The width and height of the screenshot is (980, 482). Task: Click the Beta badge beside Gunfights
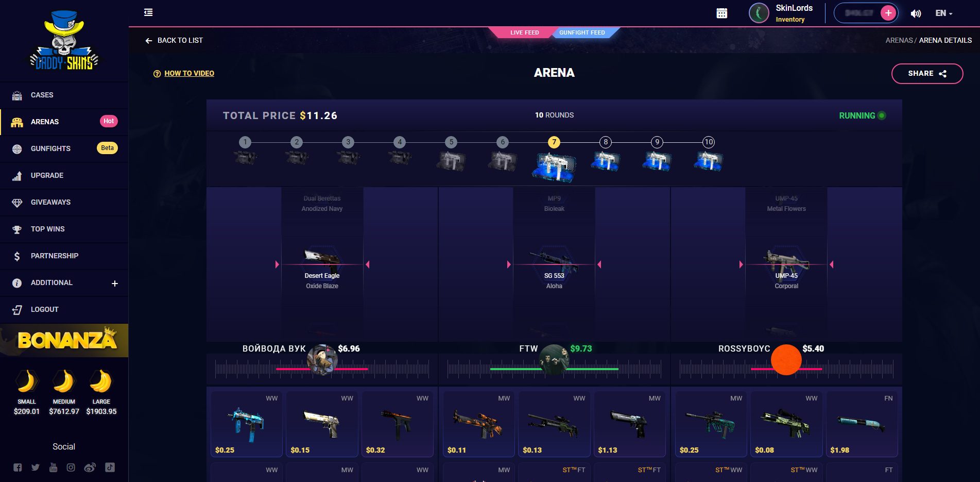[x=107, y=148]
